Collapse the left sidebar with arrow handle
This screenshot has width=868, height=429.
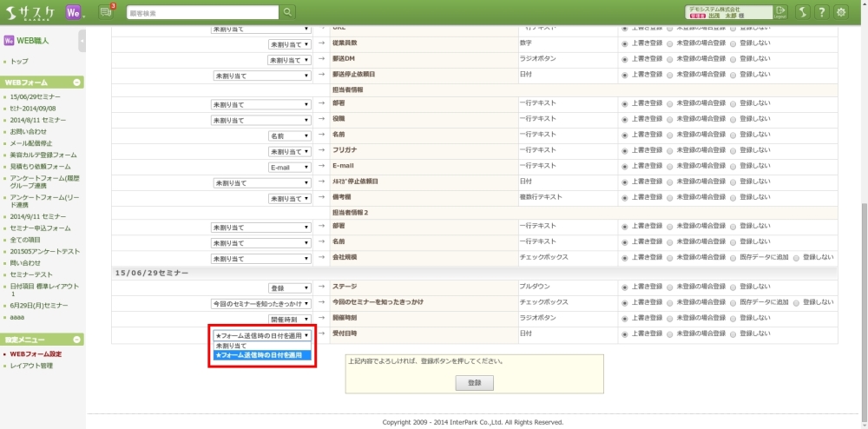point(82,40)
